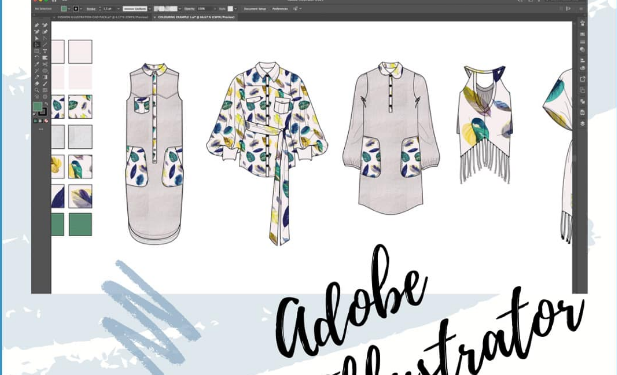Open the Uniform width profile dropdown
Screen dimensions: 617x375
tap(150, 9)
